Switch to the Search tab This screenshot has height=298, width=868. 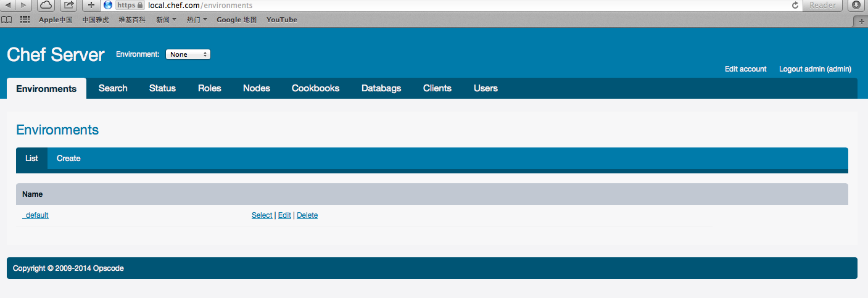tap(113, 88)
